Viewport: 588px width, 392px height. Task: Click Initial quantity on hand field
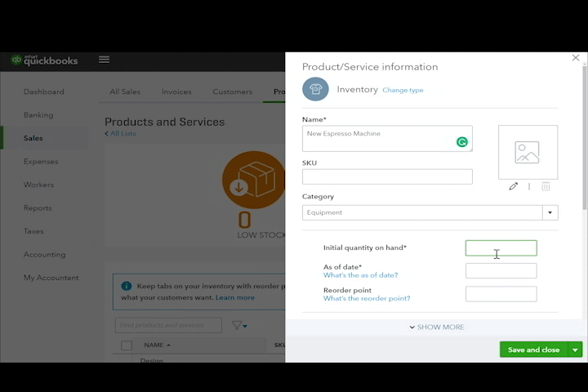(501, 248)
